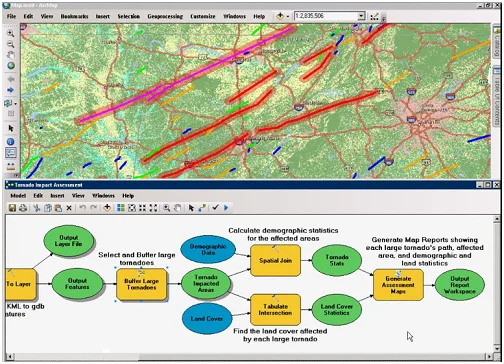The height and width of the screenshot is (364, 504).
Task: Click the ArcMap Add Data button
Action: [x=280, y=16]
